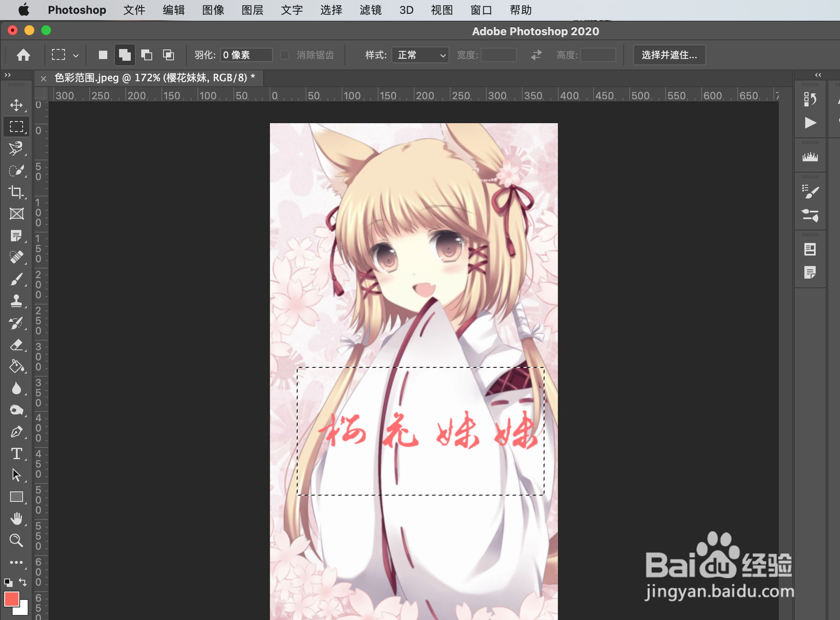Swap foreground and background colors

tap(23, 582)
